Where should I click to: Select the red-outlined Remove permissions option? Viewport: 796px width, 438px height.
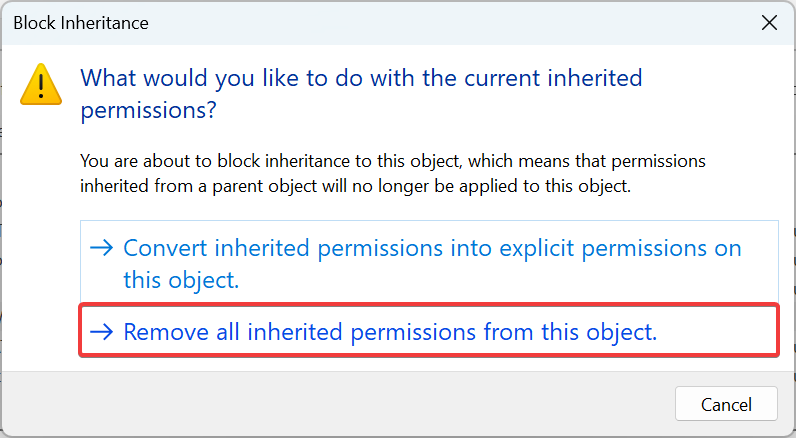pos(429,330)
